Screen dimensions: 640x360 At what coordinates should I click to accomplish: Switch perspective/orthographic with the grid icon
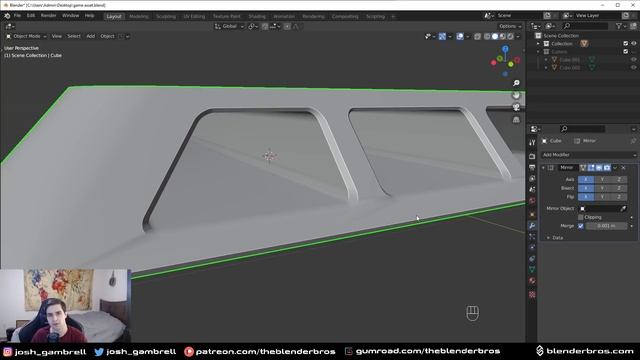tap(516, 120)
